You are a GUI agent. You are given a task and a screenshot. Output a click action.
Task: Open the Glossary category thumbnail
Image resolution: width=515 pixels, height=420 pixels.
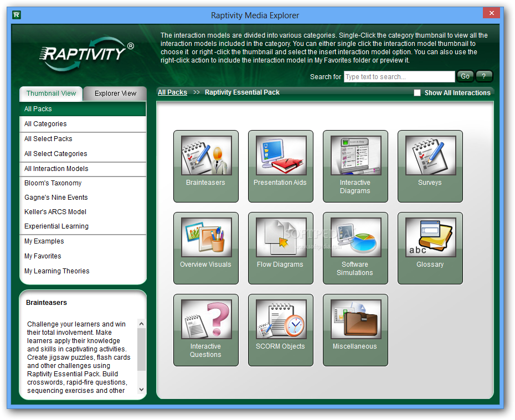[x=430, y=248]
